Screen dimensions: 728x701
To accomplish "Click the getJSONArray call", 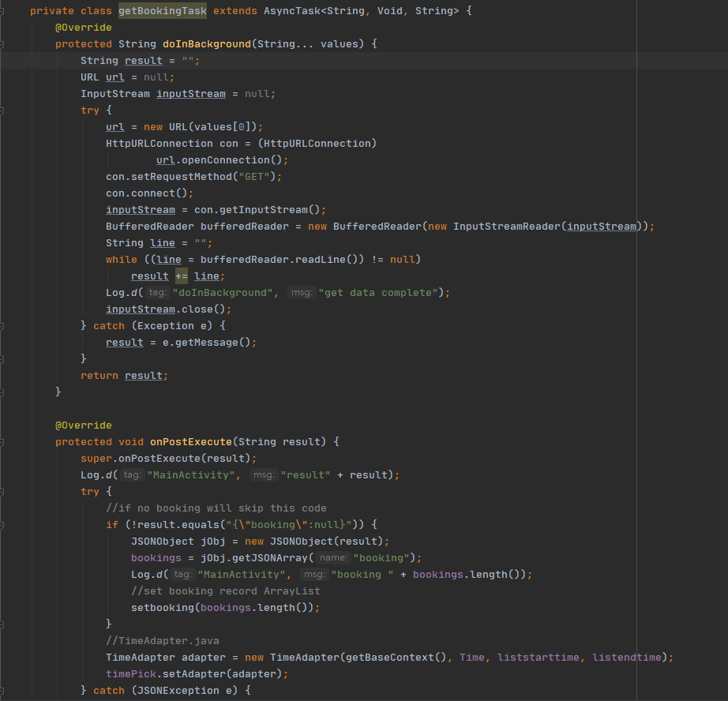I will [270, 558].
